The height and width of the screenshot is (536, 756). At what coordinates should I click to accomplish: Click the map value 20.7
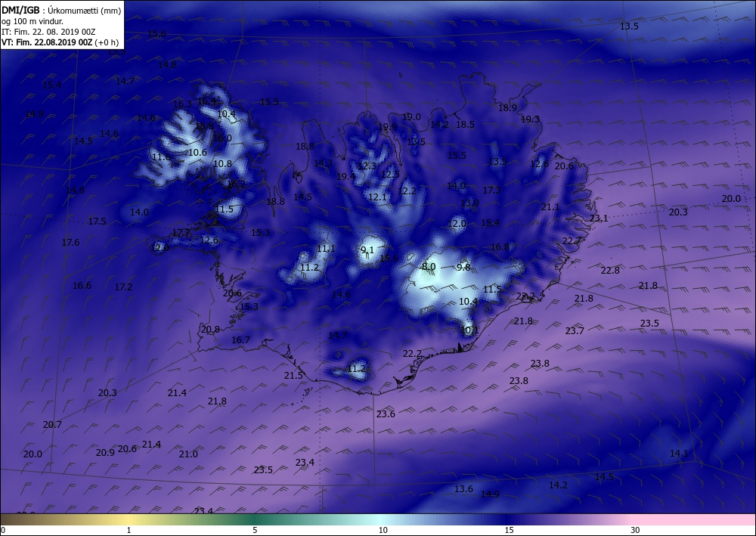click(52, 425)
